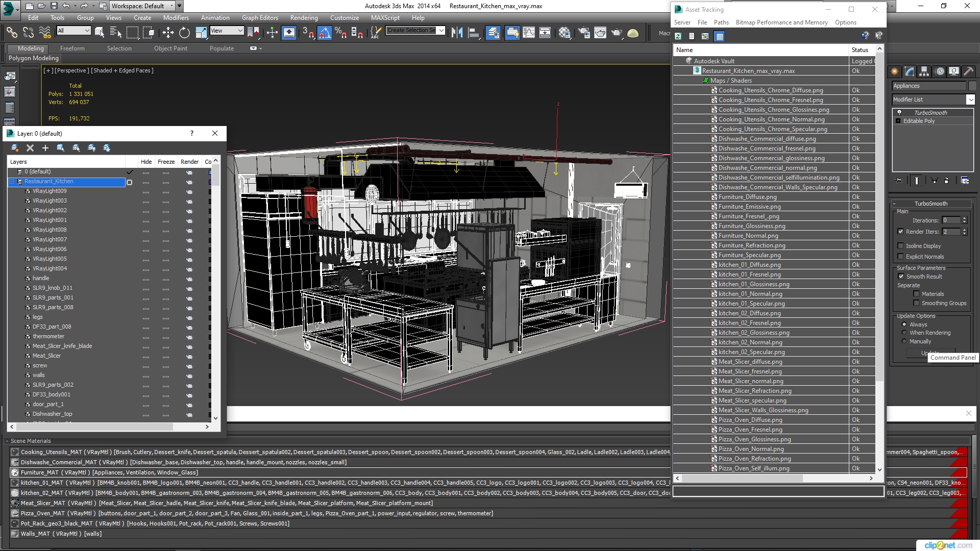Click the Freeze column header in Layer dialog
This screenshot has width=980, height=551.
point(166,162)
